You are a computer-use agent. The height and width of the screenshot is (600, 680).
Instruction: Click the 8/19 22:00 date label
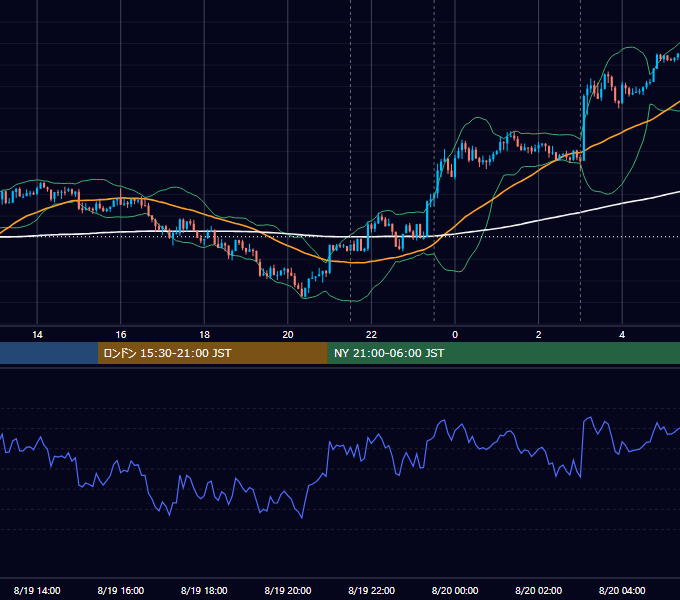point(371,590)
